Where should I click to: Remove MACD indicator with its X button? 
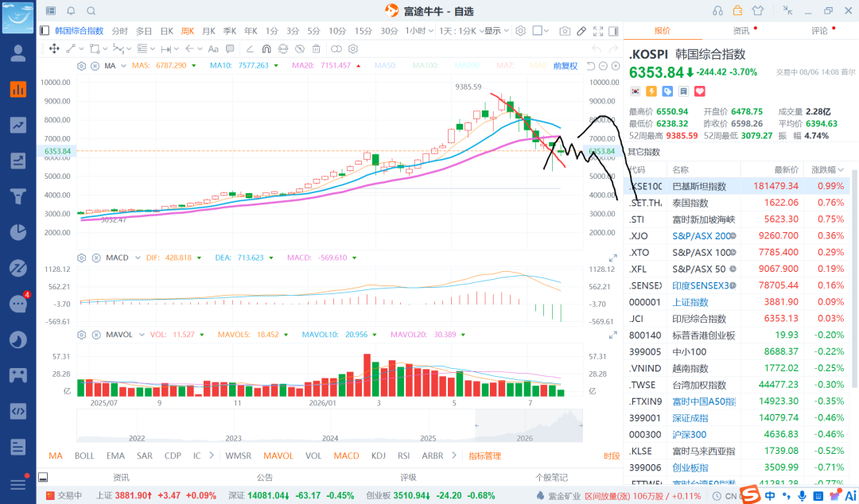click(x=96, y=258)
